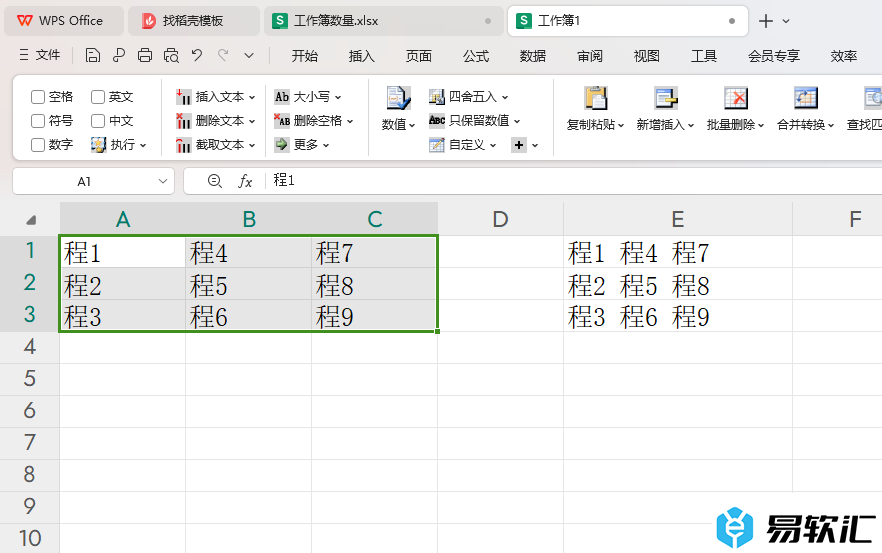Switch to the 公式 ribbon tab
This screenshot has height=553, width=882.
coord(476,56)
